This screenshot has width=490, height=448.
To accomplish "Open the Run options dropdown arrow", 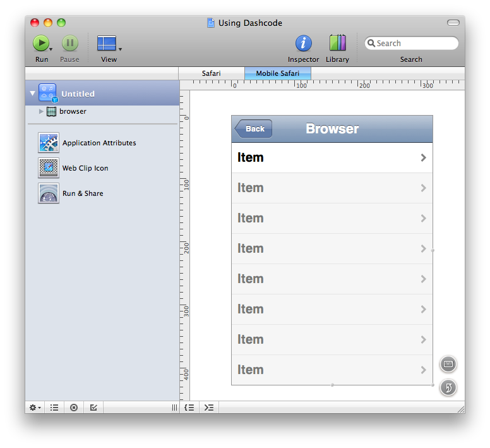I will 51,49.
